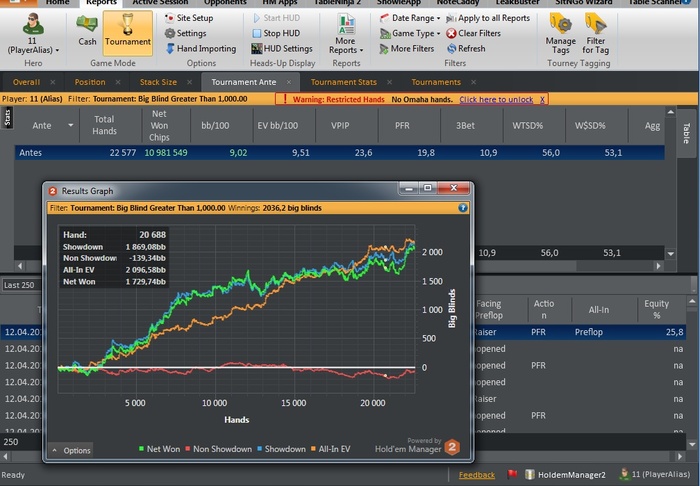The width and height of the screenshot is (700, 486).
Task: Open the More Reports menu
Action: click(x=346, y=35)
